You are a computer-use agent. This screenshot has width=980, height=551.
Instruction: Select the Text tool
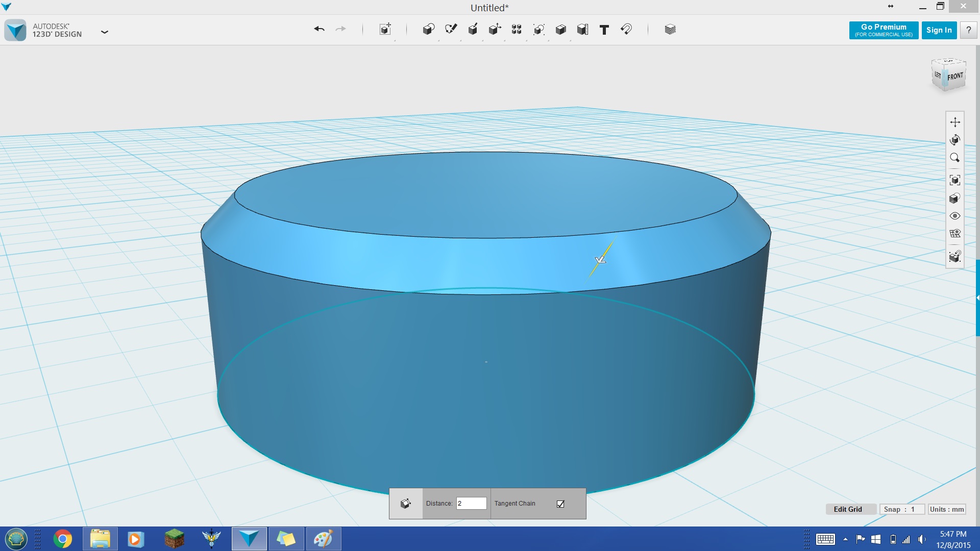pos(604,30)
